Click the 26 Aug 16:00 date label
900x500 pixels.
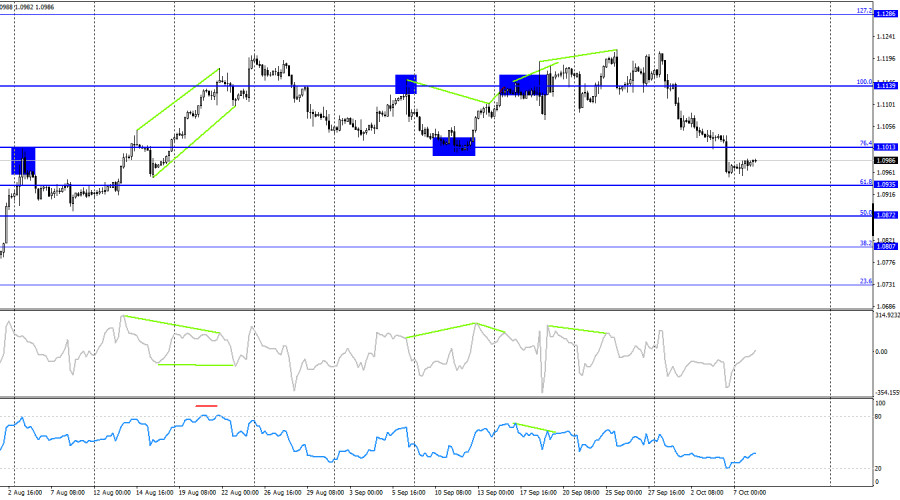(x=282, y=493)
